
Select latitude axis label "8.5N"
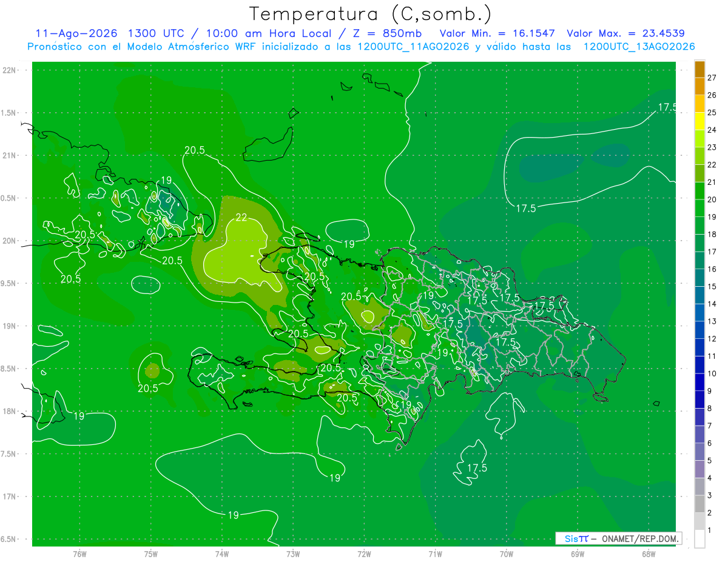10,369
